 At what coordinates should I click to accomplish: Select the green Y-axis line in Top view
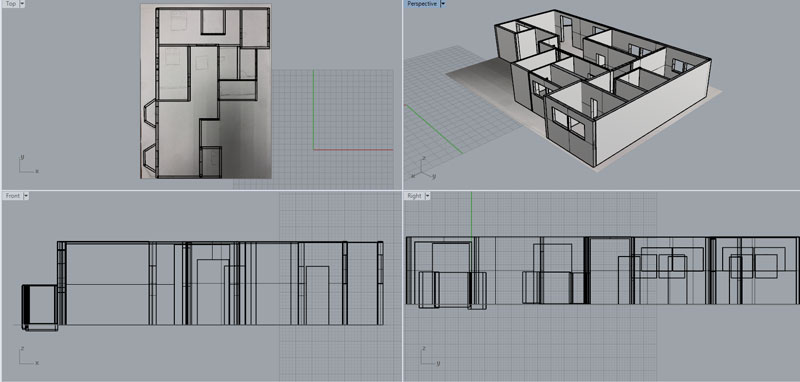(313, 110)
